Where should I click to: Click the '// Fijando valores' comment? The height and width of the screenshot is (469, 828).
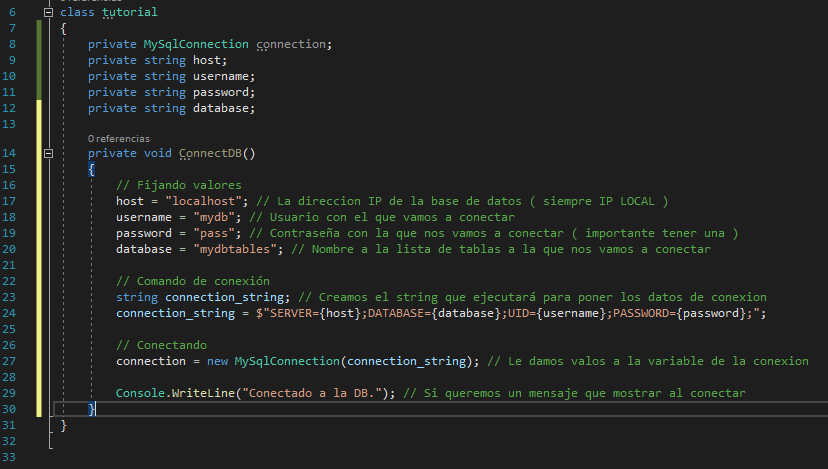click(178, 185)
